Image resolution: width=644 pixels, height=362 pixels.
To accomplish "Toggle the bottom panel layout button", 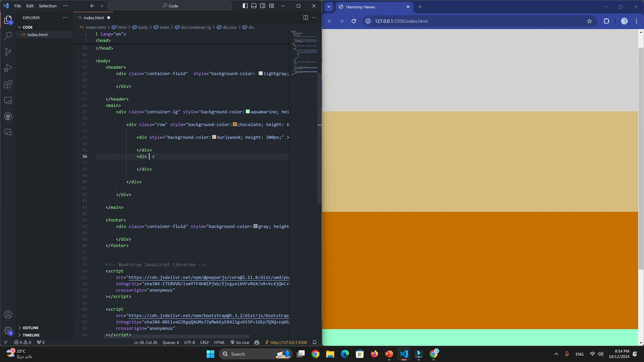I will [254, 6].
